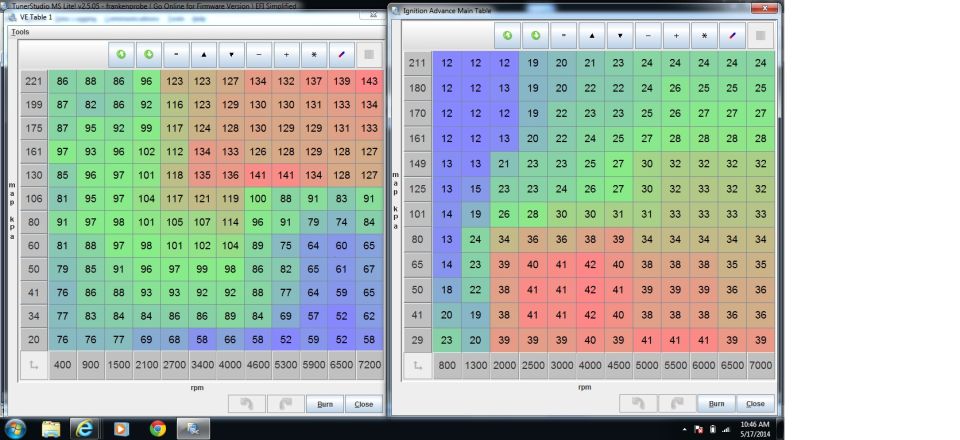Click the TunerStudio taskbar icon
Image resolution: width=960 pixels, height=440 pixels.
tap(193, 428)
